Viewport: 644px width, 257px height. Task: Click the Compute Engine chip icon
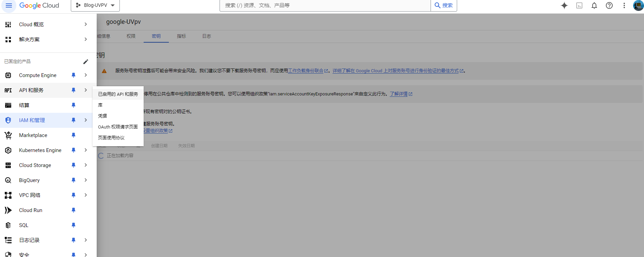click(8, 75)
